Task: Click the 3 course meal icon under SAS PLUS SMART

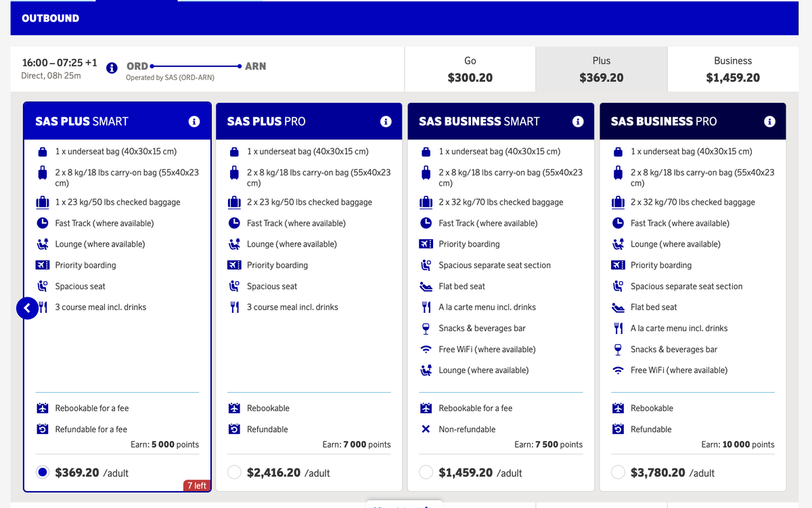Action: point(43,307)
